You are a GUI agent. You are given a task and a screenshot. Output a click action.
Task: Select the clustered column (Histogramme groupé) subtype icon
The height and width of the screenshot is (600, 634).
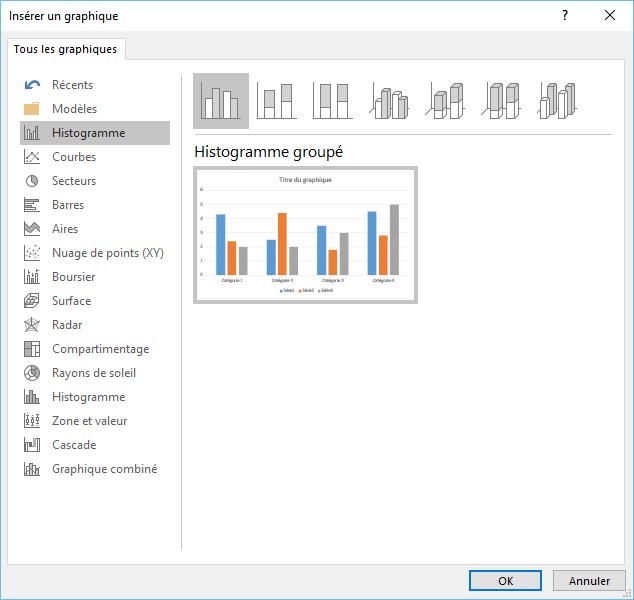[220, 101]
